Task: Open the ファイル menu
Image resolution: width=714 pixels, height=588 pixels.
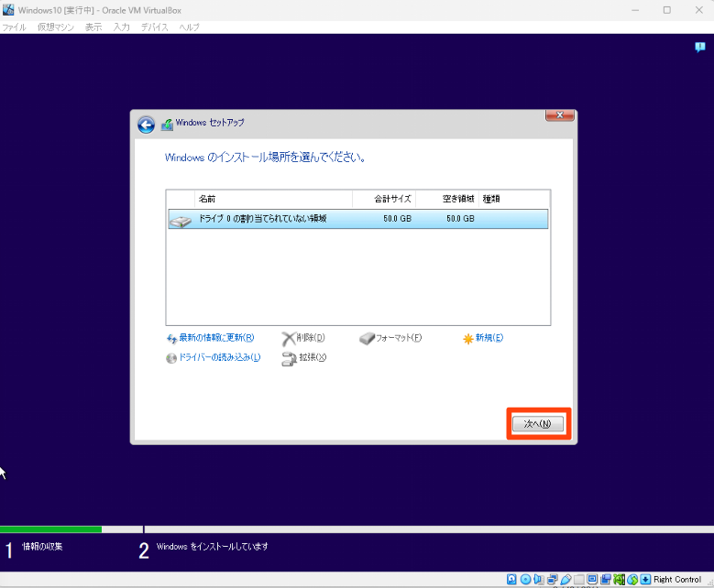Action: click(14, 27)
